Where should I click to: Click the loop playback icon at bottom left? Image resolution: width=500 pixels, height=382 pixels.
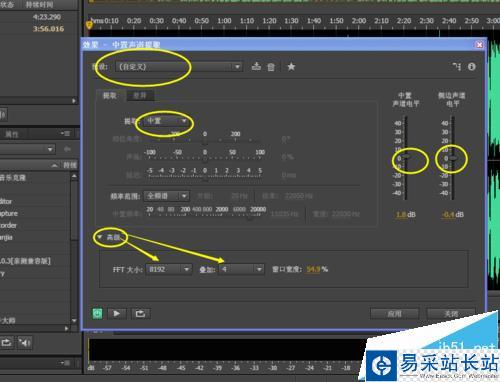coord(6,343)
